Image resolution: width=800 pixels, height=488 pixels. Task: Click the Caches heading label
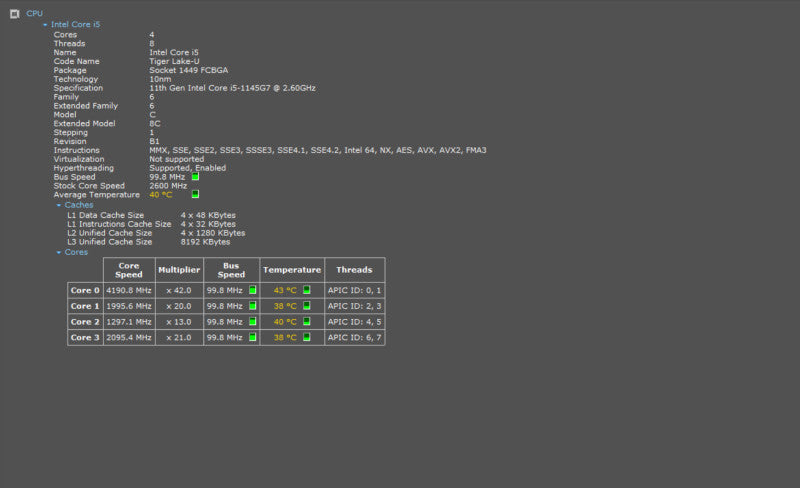[x=79, y=205]
